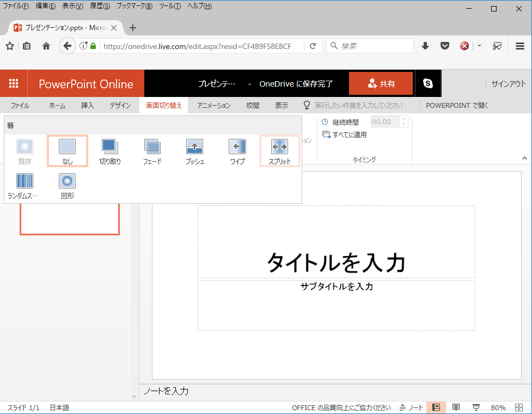Reload the current page
This screenshot has width=532, height=414.
[313, 46]
